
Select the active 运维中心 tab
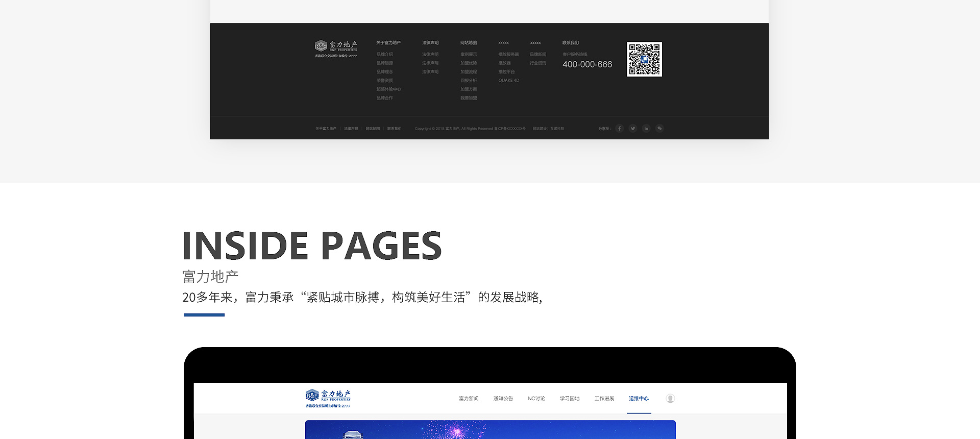pos(639,399)
